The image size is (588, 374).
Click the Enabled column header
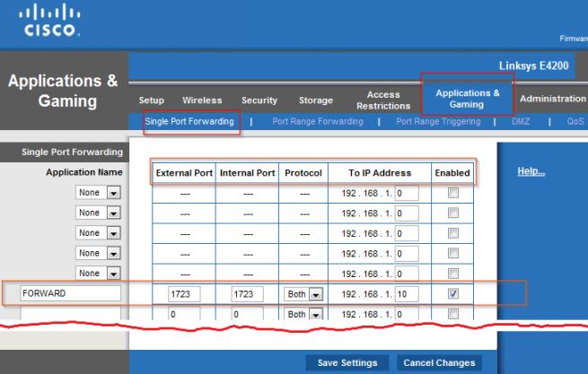point(452,173)
